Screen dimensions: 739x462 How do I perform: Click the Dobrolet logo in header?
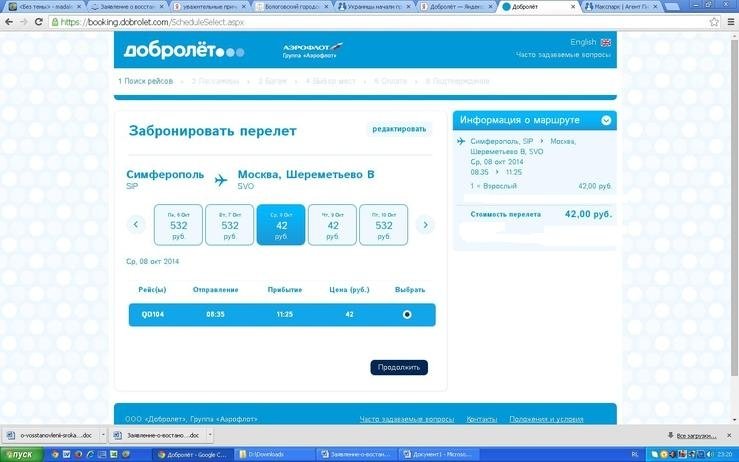point(178,51)
